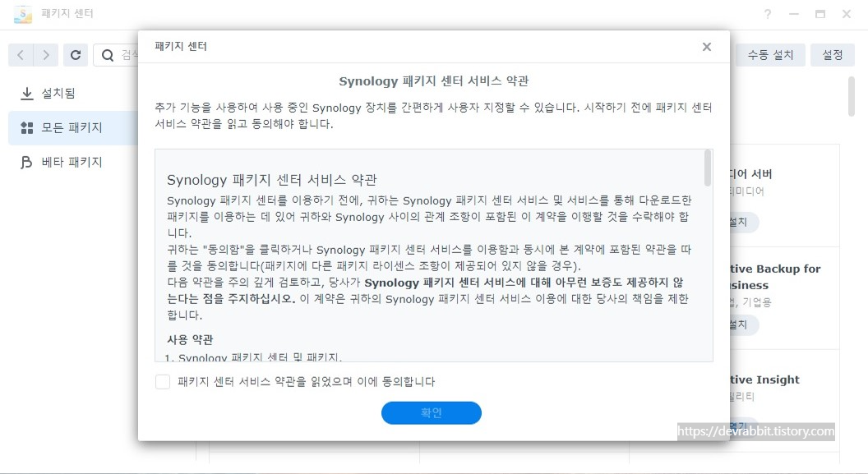Viewport: 868px width, 474px height.
Task: Click the terms of service text scrollbar
Action: [708, 168]
